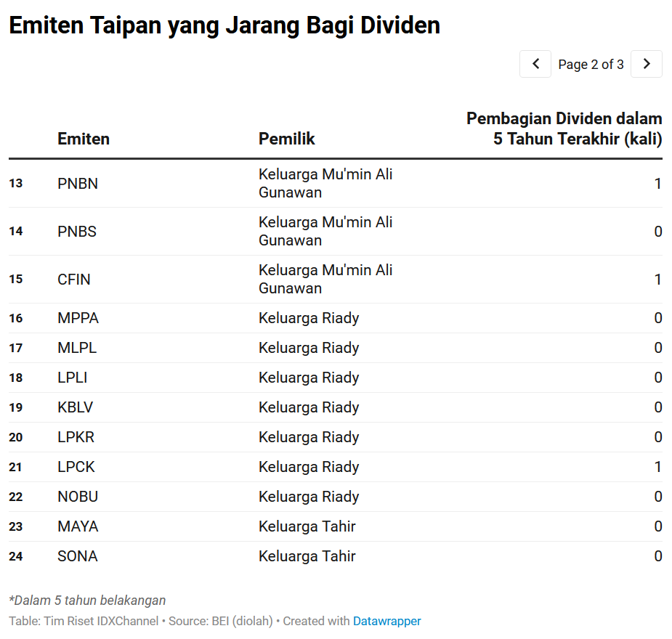
Task: Select the NOBU emiten cell
Action: 78,497
